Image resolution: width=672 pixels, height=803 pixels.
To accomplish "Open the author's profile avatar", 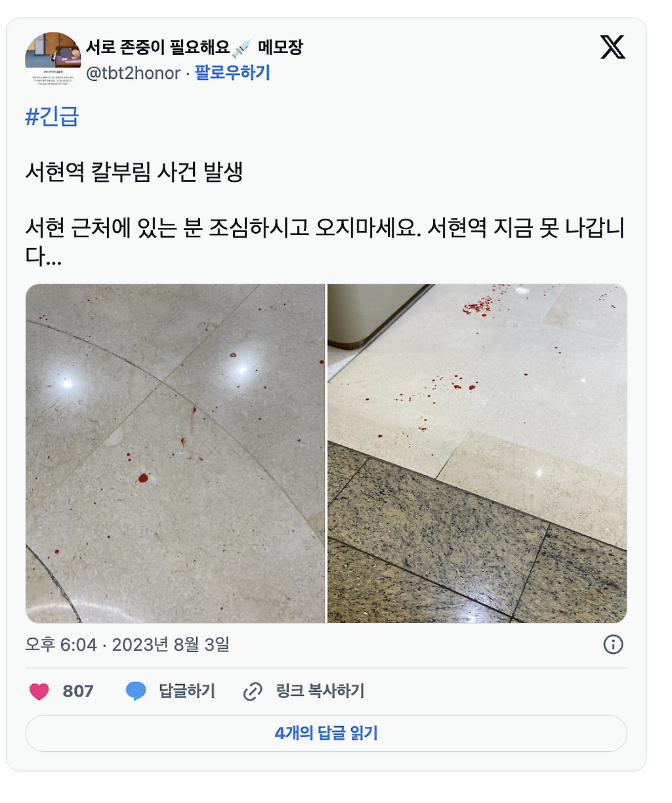I will 53,60.
